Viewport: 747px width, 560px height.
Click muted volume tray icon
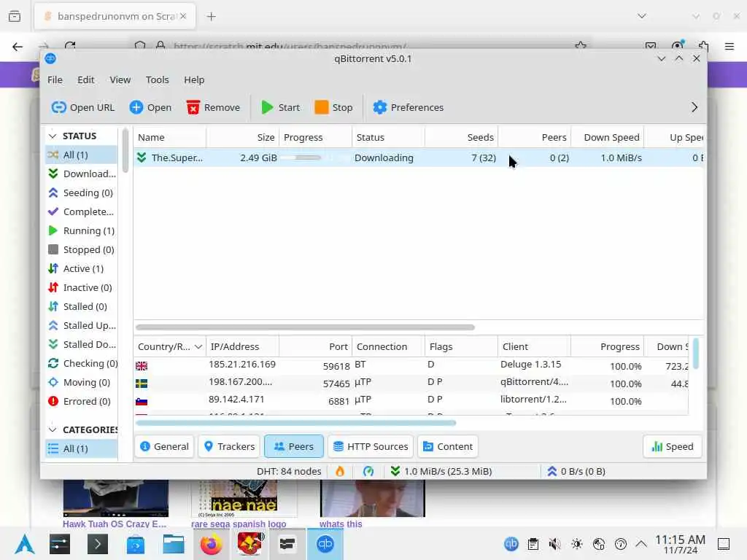click(x=554, y=544)
